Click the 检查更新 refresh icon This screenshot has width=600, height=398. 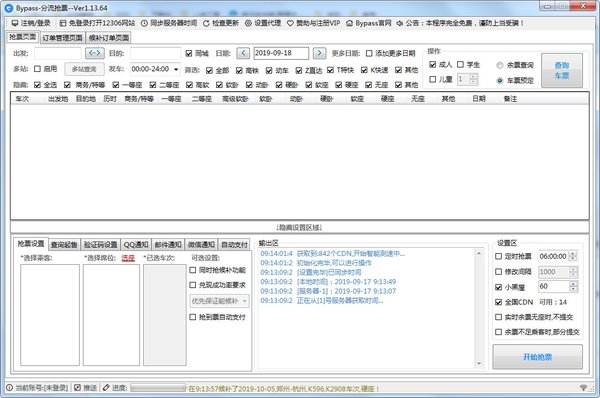click(x=206, y=23)
